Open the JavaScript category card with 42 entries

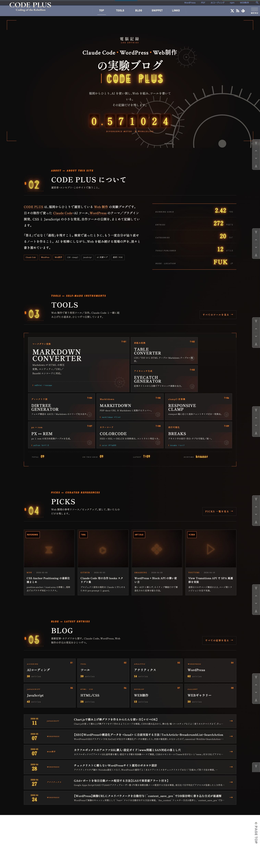[x=50, y=695]
